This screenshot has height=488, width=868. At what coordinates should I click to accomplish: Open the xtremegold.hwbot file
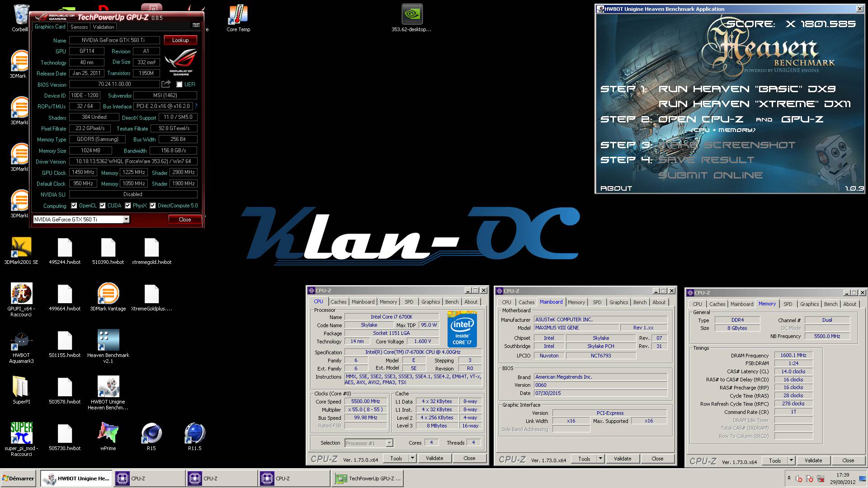(x=151, y=251)
